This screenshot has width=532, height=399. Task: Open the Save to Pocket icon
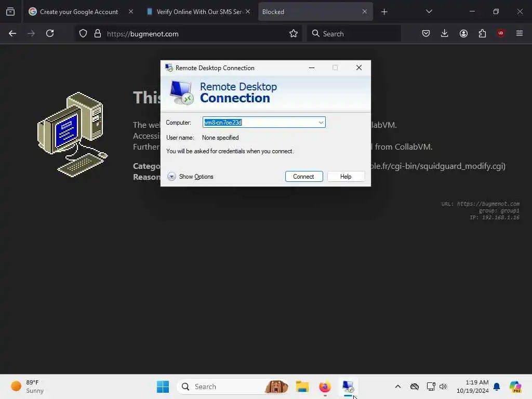(426, 33)
